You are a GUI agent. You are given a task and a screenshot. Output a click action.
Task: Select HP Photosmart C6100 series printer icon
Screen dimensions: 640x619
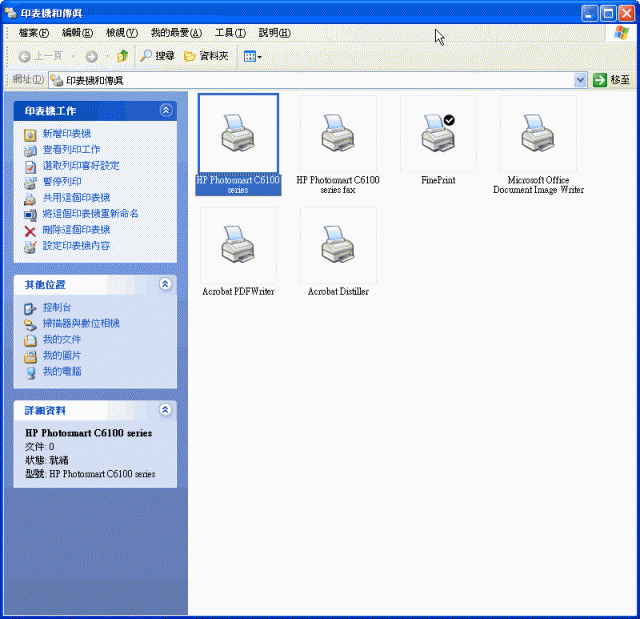point(238,133)
